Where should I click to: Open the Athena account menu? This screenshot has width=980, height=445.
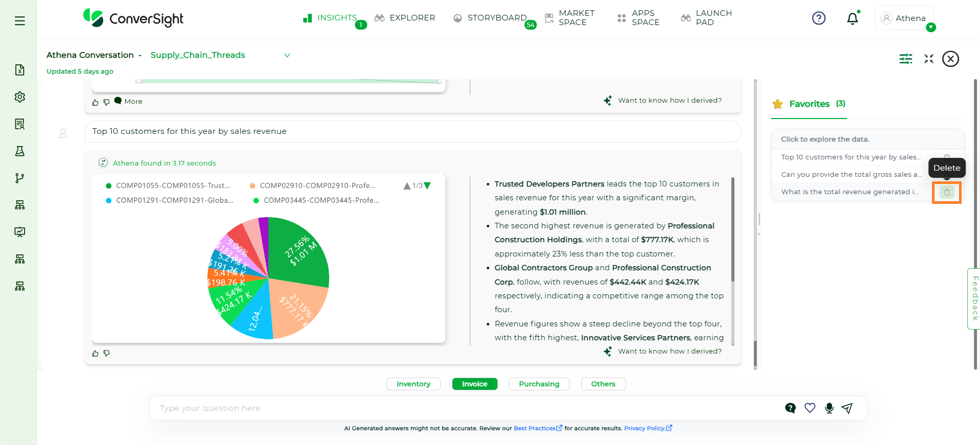pos(904,18)
